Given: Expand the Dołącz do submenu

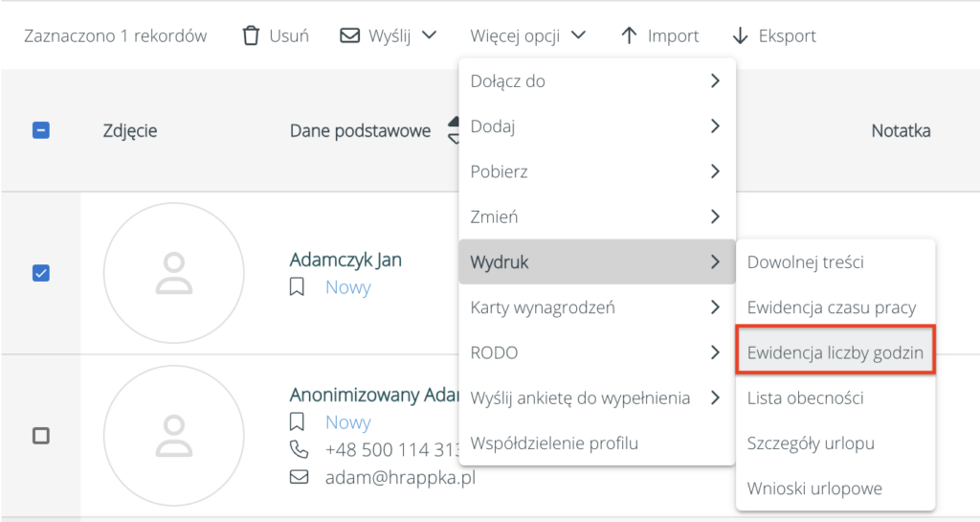Looking at the screenshot, I should click(596, 81).
